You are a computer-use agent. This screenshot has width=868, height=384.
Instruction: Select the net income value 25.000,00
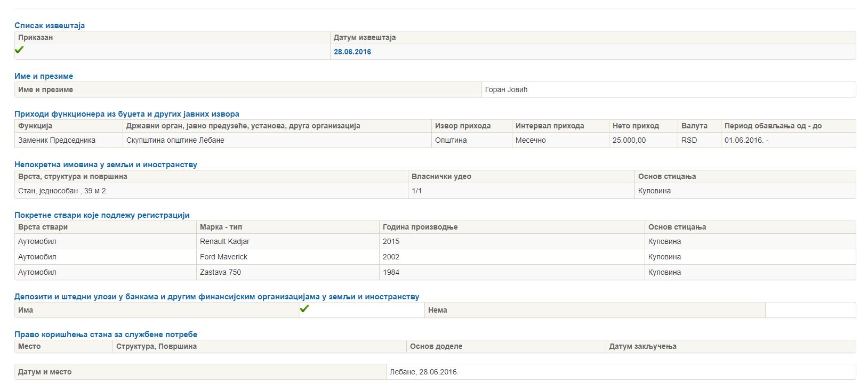point(629,140)
